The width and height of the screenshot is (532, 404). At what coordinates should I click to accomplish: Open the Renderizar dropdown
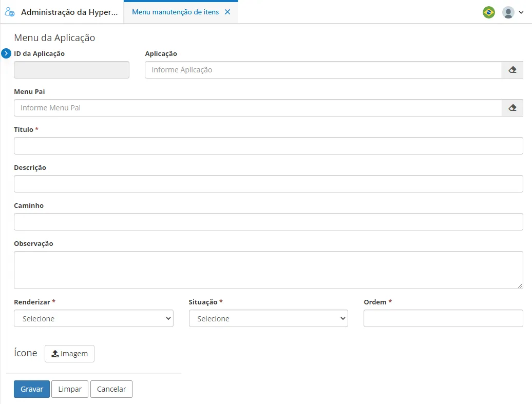click(93, 318)
